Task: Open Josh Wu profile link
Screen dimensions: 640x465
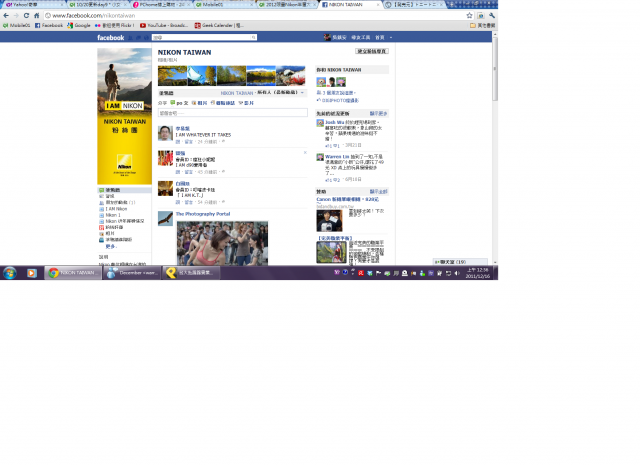Action: click(334, 122)
